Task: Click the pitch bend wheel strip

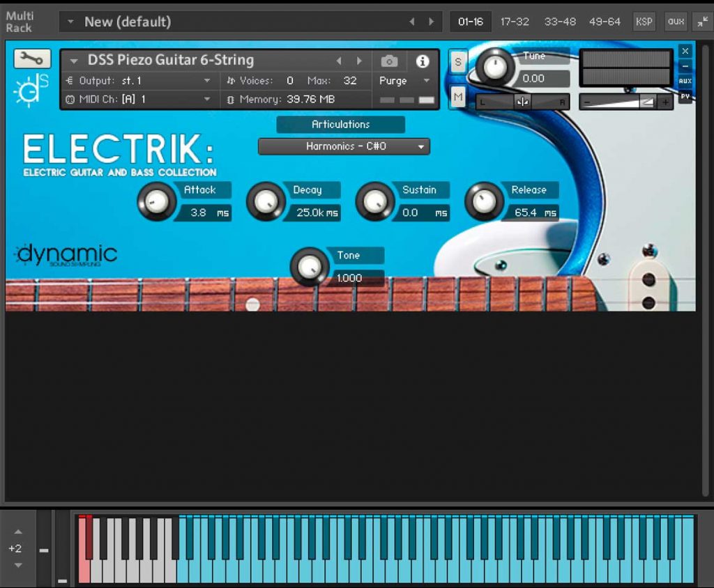Action: [x=44, y=549]
